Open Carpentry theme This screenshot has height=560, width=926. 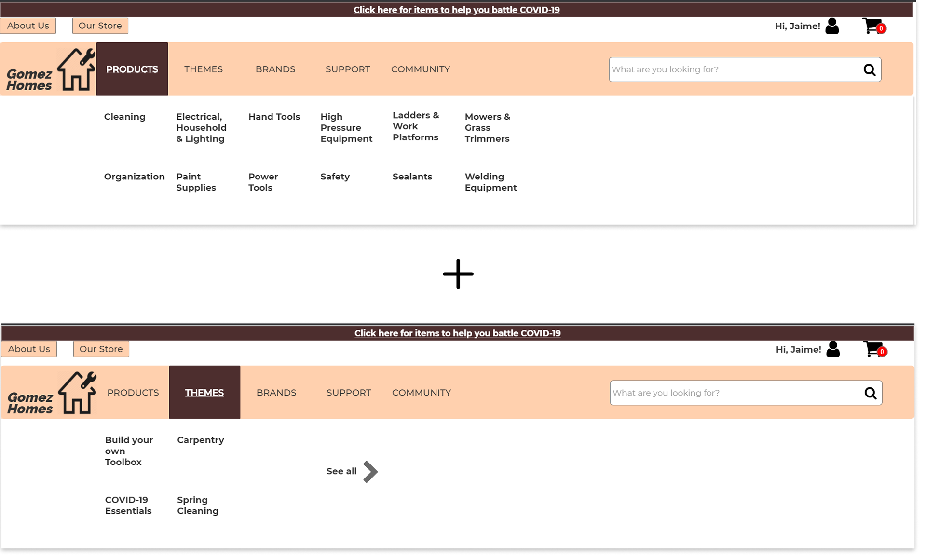pos(200,440)
